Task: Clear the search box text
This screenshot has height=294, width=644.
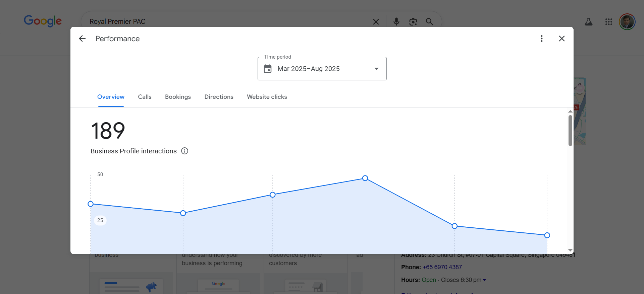Action: click(x=376, y=22)
